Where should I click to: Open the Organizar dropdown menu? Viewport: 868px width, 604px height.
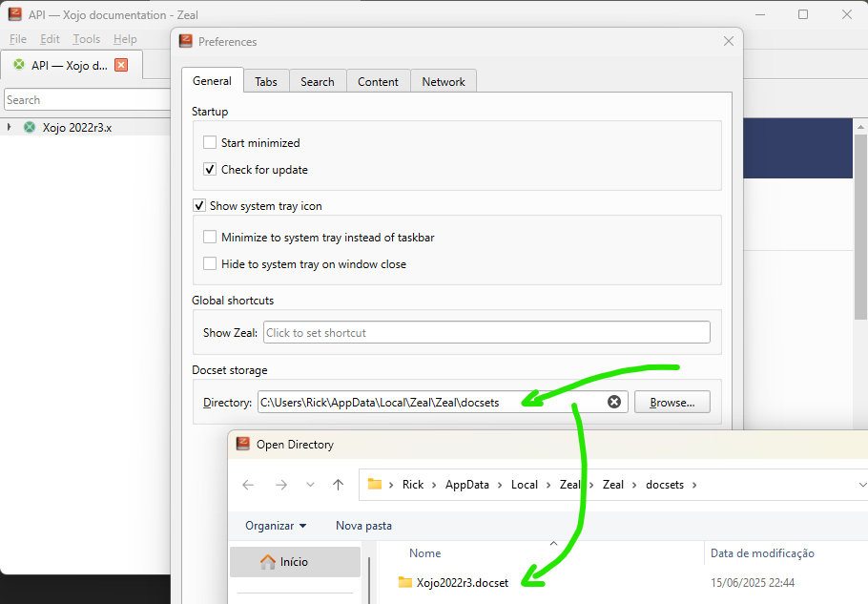[276, 526]
